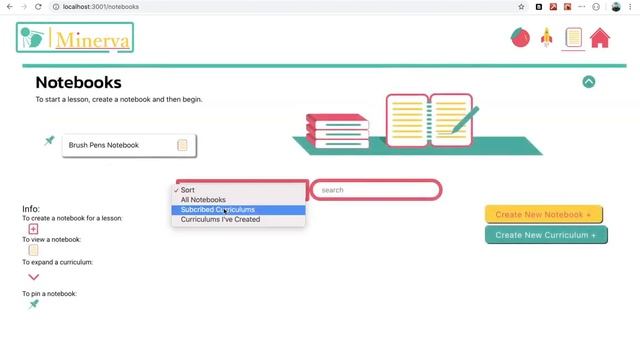The height and width of the screenshot is (360, 640).
Task: Select Subcribed Curriculums option
Action: coord(238,210)
